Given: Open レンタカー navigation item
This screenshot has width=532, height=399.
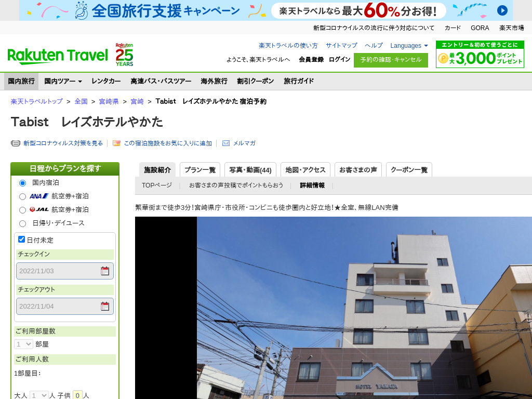Looking at the screenshot, I should click(x=106, y=81).
